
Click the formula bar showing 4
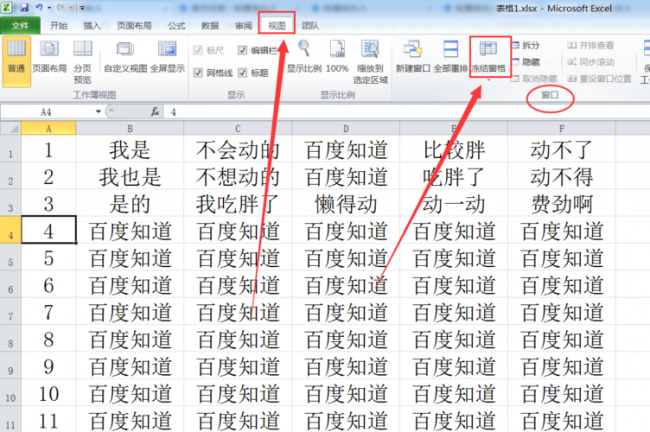(406, 112)
